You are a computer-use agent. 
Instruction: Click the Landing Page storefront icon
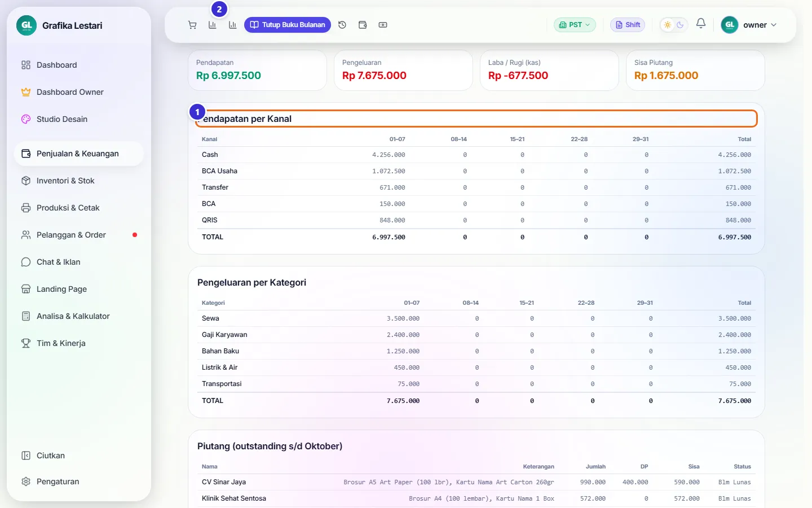[26, 289]
